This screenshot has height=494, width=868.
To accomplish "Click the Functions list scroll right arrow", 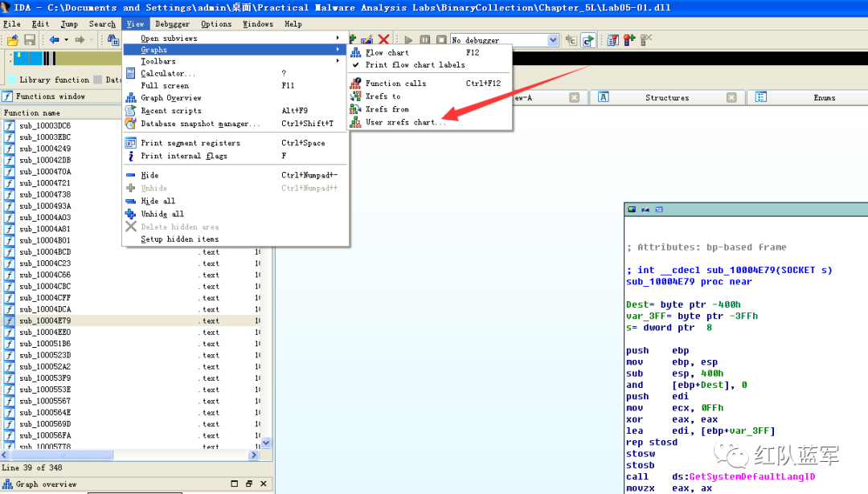I will (x=253, y=455).
